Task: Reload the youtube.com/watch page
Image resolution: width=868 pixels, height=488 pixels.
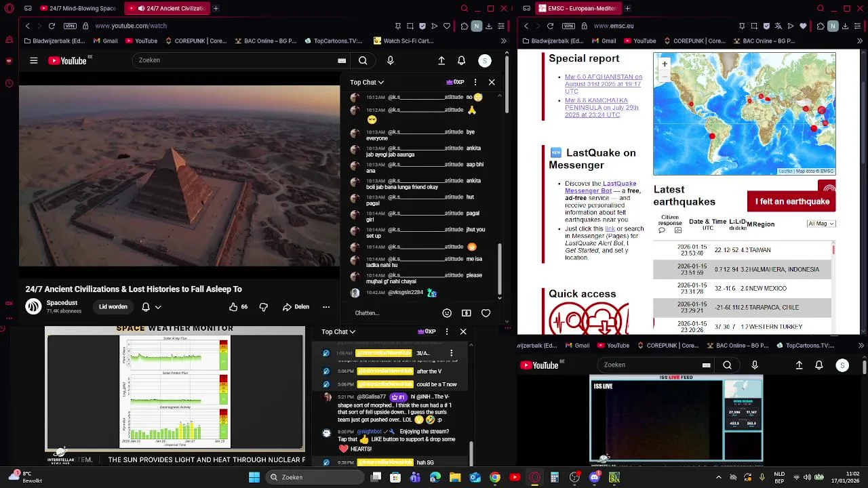Action: [x=51, y=26]
